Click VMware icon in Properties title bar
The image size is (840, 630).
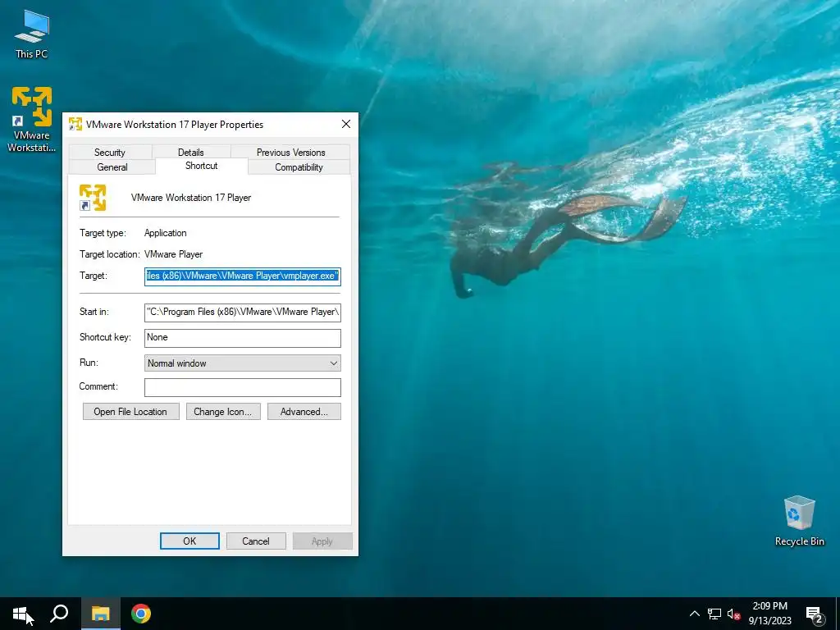[x=75, y=125]
